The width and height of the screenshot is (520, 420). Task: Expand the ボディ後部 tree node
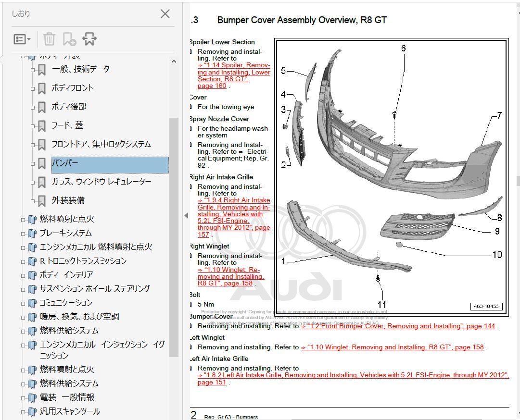33,107
